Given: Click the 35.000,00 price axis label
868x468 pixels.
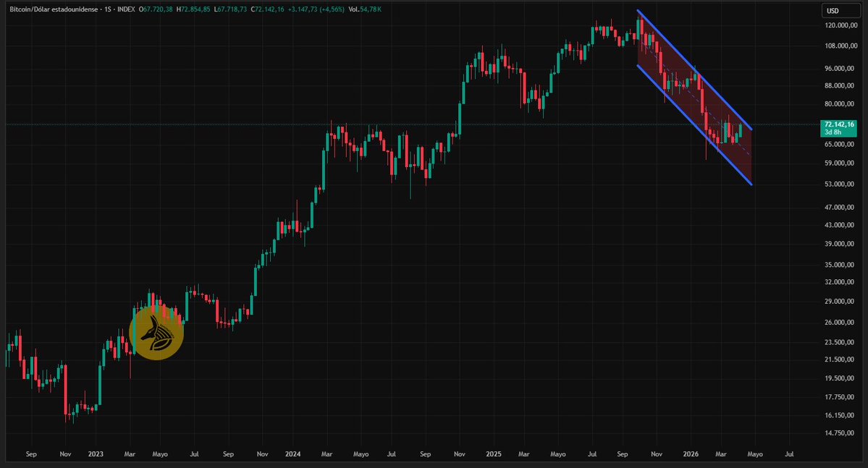Looking at the screenshot, I should point(840,265).
